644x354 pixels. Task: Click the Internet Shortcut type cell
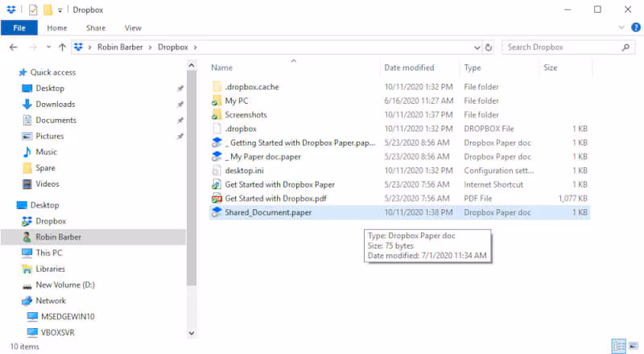pos(493,185)
